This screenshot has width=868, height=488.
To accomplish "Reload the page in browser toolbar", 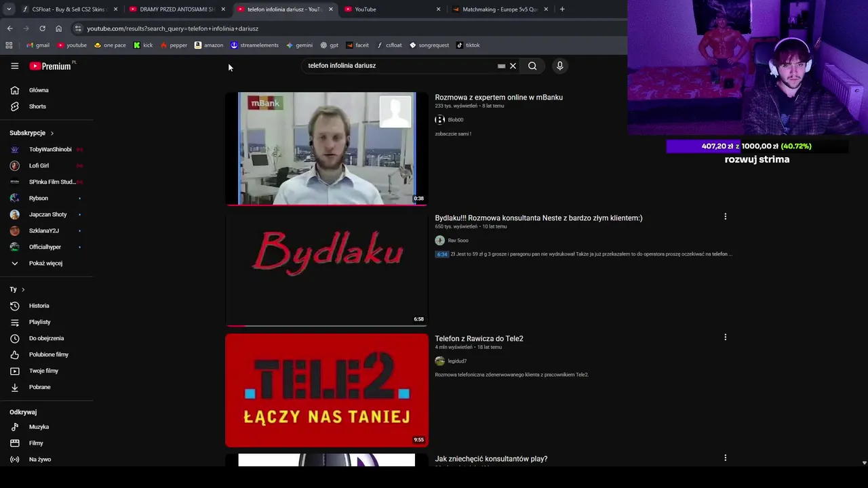I will 42,28.
